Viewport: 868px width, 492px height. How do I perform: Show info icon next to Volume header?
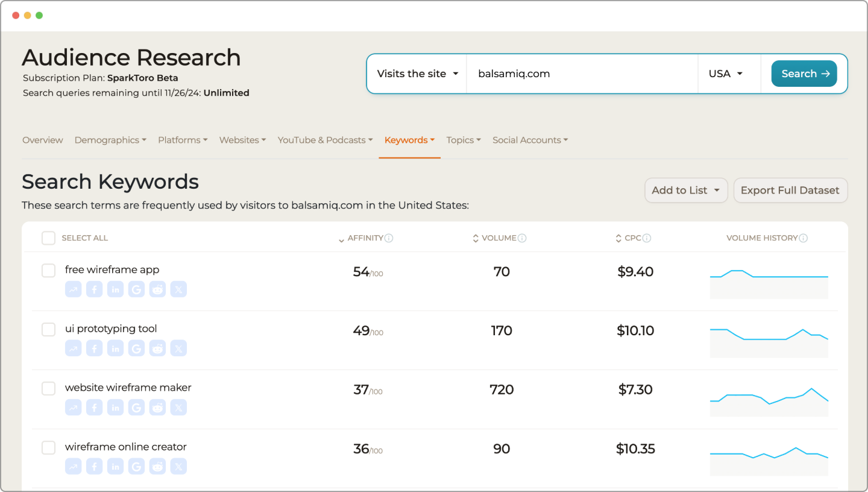tap(522, 238)
